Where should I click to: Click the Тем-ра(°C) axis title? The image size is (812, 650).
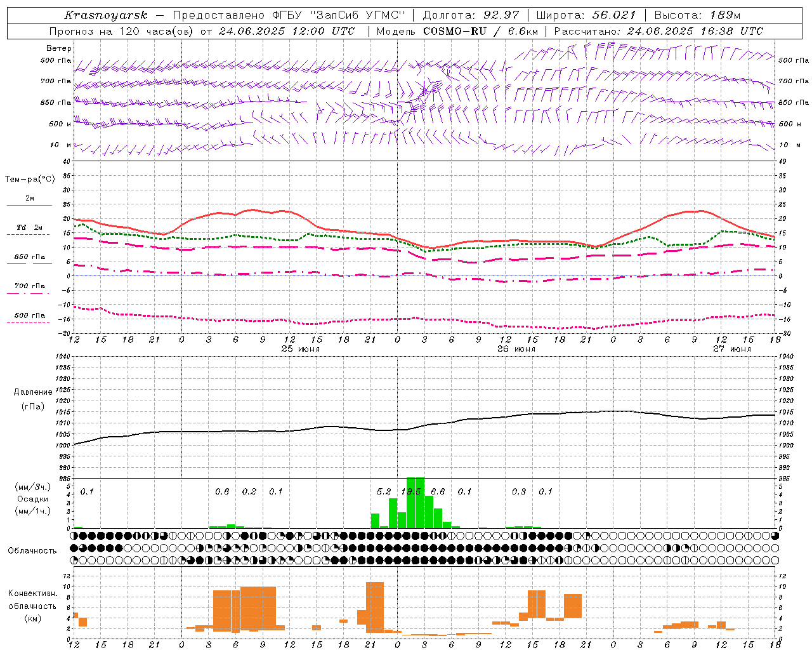(x=30, y=180)
